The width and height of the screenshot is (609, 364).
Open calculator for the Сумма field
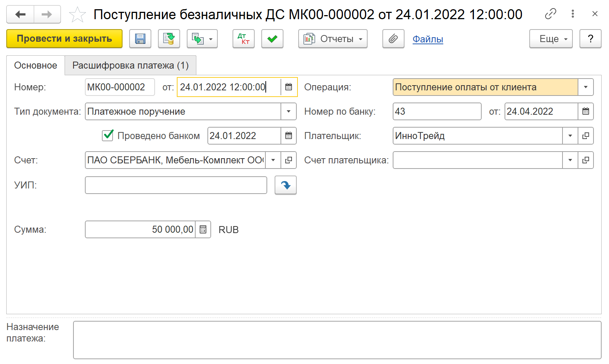pos(203,229)
